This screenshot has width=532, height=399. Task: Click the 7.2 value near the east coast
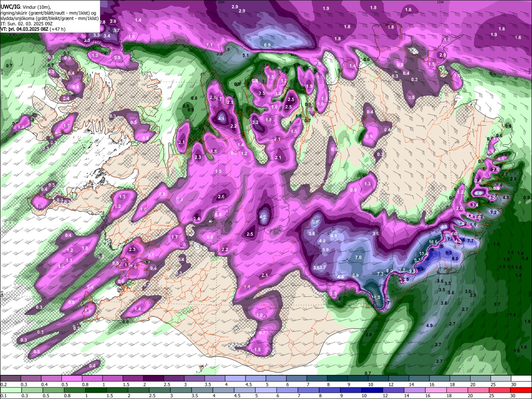pos(494,212)
